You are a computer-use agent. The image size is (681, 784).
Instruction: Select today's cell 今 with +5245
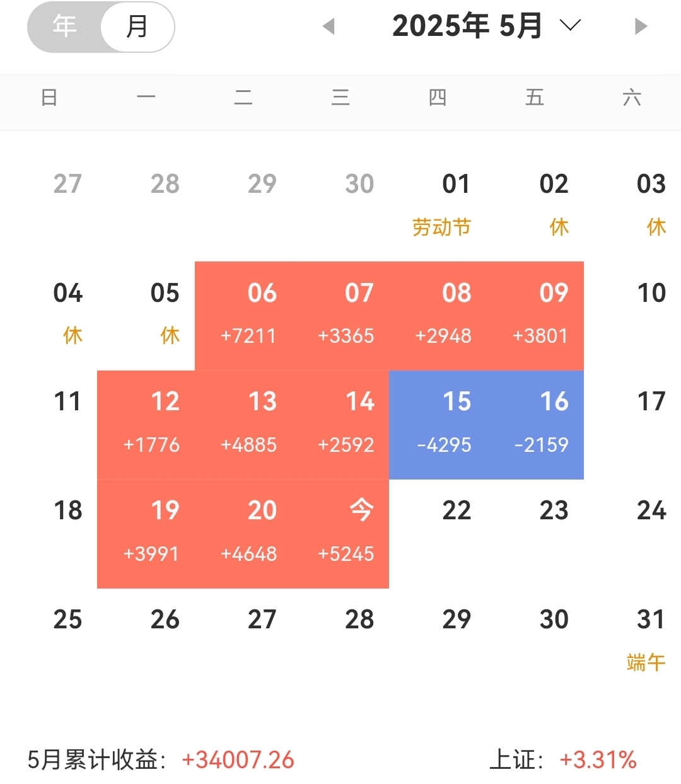pyautogui.click(x=340, y=534)
